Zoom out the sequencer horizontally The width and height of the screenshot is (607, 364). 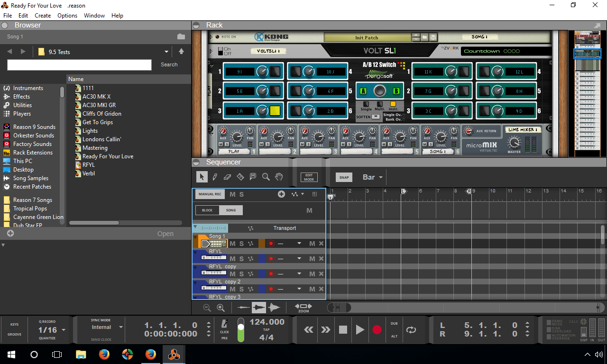207,308
